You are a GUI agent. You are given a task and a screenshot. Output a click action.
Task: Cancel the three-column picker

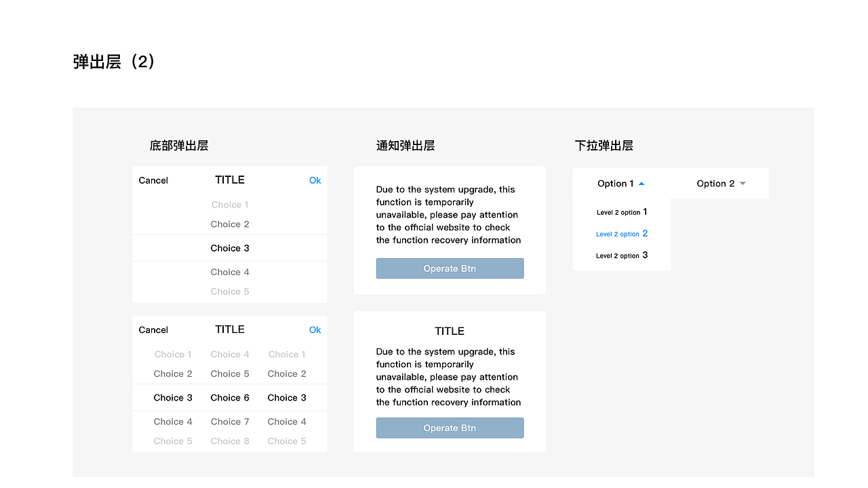coord(153,330)
